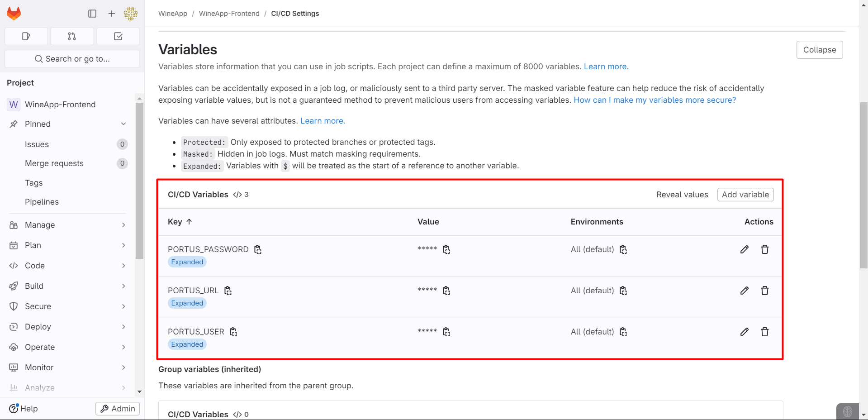Open Pipelines from the sidebar
The width and height of the screenshot is (868, 420).
pos(42,202)
